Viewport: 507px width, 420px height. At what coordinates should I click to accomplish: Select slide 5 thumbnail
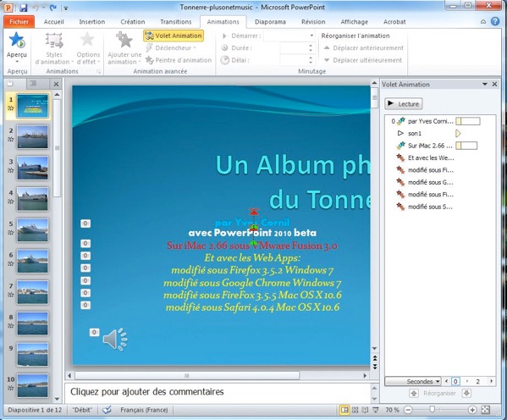tap(33, 230)
